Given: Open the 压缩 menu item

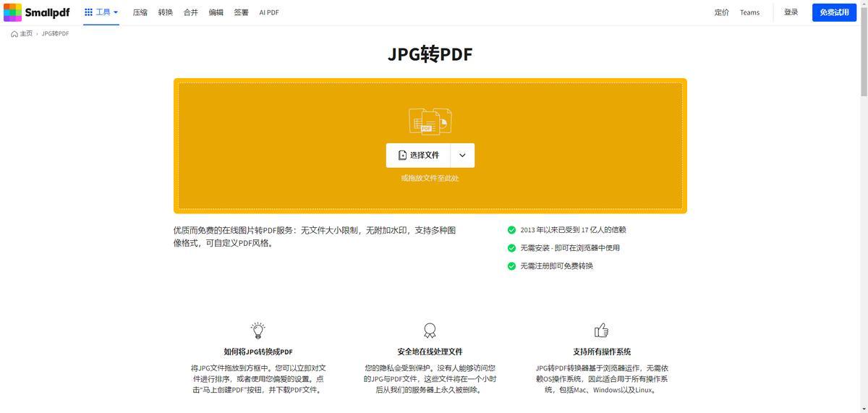Looking at the screenshot, I should pyautogui.click(x=140, y=12).
